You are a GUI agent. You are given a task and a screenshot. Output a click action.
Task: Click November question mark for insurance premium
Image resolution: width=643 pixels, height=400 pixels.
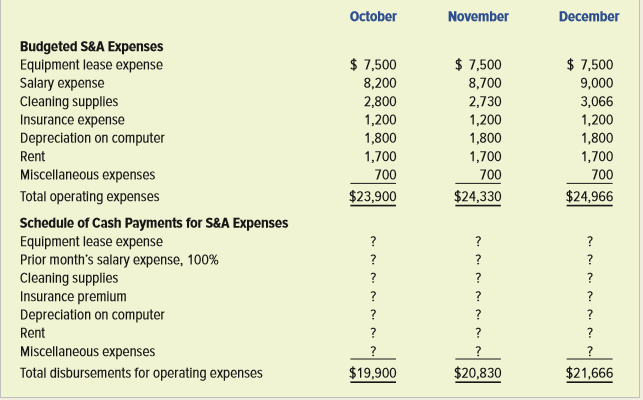click(478, 296)
